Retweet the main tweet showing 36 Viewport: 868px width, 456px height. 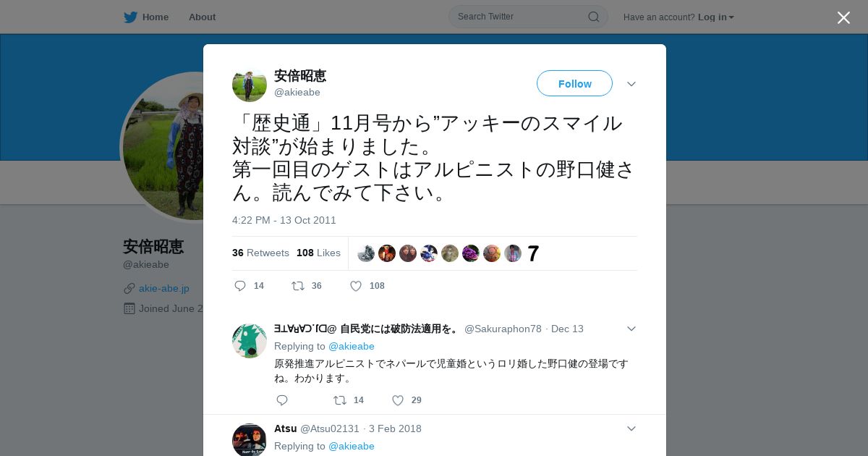pyautogui.click(x=298, y=286)
